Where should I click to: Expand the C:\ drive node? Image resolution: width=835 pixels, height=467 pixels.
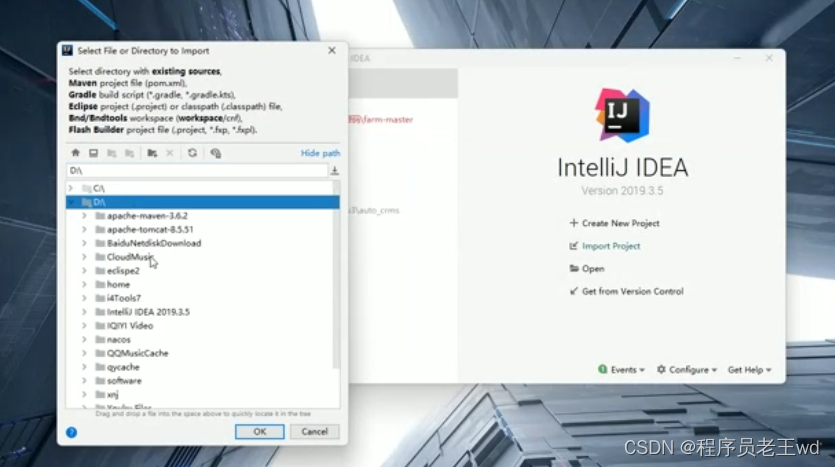[71, 188]
